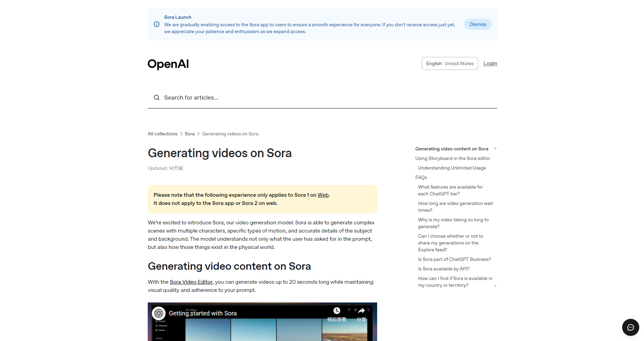
Task: Open the Sora breadcrumb link
Action: coord(189,134)
